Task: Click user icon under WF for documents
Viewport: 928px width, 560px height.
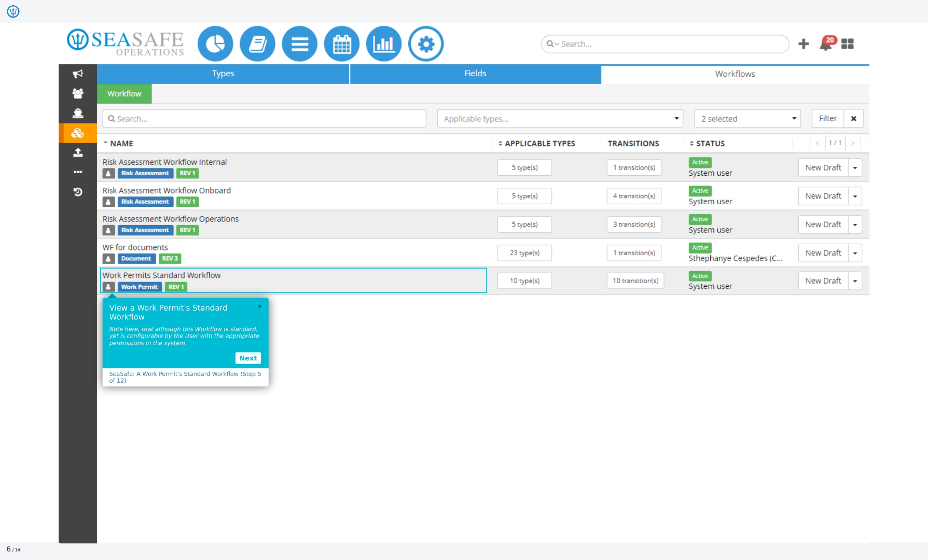Action: [108, 259]
